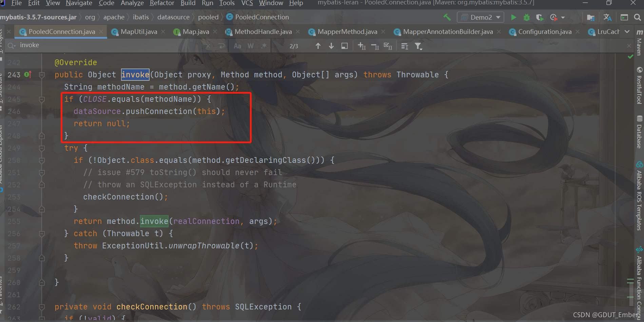Toggle Match Case search option
Screen dimensions: 644x322
pyautogui.click(x=237, y=46)
